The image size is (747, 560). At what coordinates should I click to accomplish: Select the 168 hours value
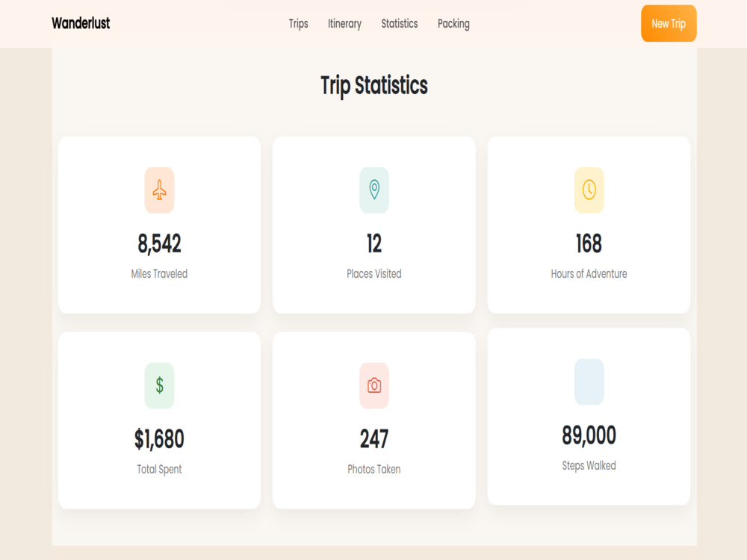coord(589,243)
